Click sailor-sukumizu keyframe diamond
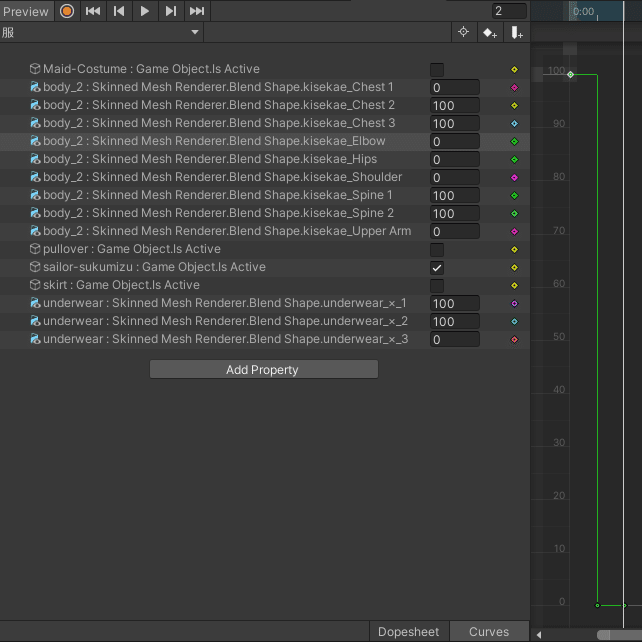642x642 pixels. 515,268
